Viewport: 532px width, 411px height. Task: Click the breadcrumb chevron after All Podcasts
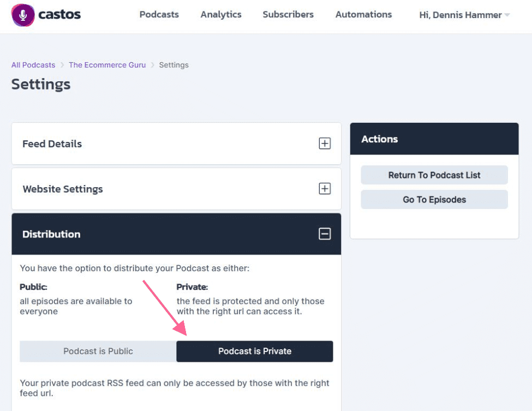tap(62, 65)
